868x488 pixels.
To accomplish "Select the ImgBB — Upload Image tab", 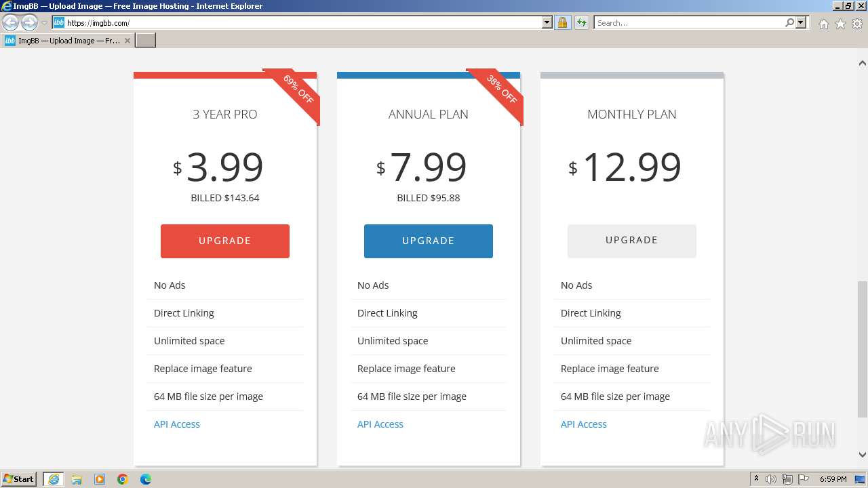I will tap(68, 41).
